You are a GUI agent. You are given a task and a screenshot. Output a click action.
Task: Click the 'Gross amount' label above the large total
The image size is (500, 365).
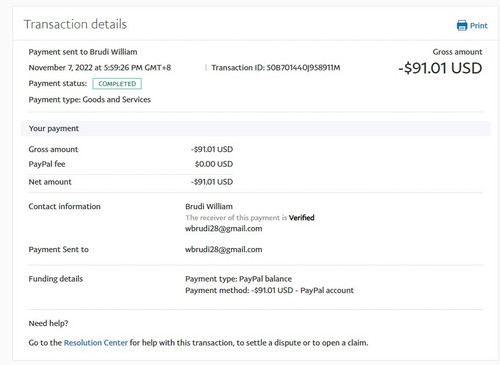tap(457, 52)
